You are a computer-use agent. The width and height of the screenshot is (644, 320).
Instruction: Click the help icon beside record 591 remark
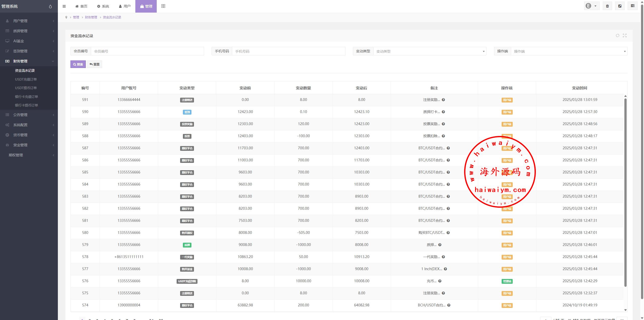pyautogui.click(x=443, y=100)
